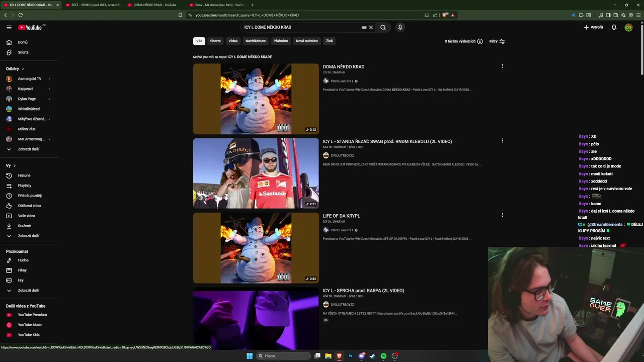Open more options for STANDA ŘEZÁČ SWAG
This screenshot has height=362, width=644.
click(x=502, y=141)
